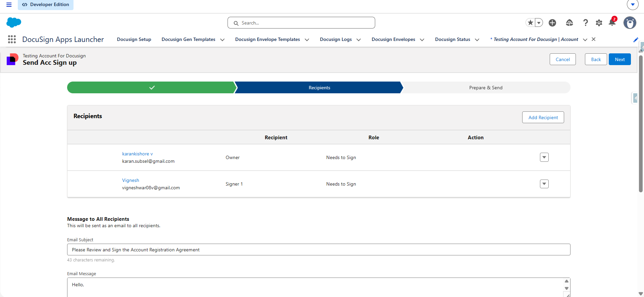
Task: Open karankishore v recipient link
Action: [137, 154]
